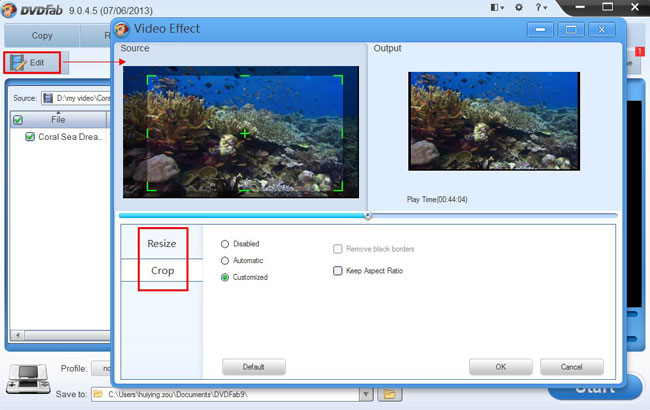Select the Automatic radio option
The width and height of the screenshot is (650, 410).
(x=225, y=261)
